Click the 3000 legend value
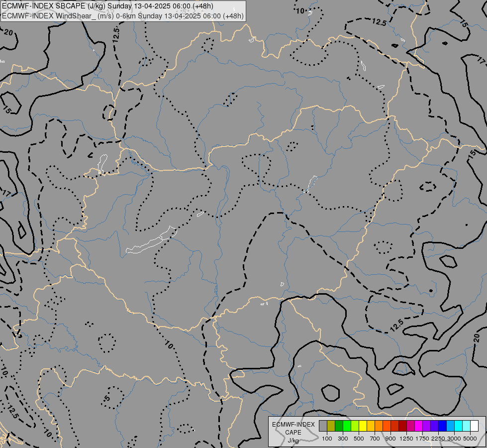This screenshot has width=487, height=448. (x=454, y=439)
